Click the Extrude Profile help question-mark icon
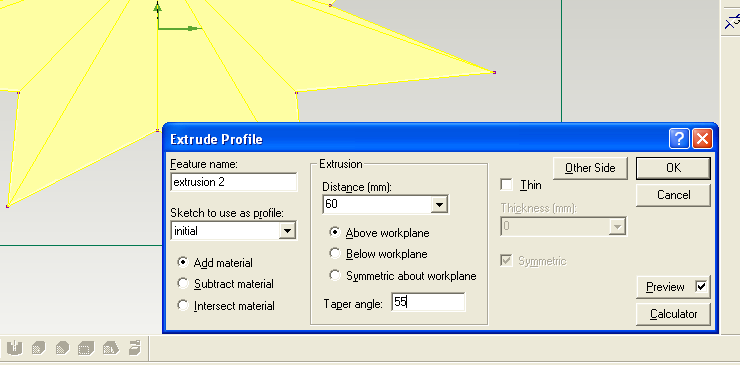The width and height of the screenshot is (740, 365). [x=679, y=139]
